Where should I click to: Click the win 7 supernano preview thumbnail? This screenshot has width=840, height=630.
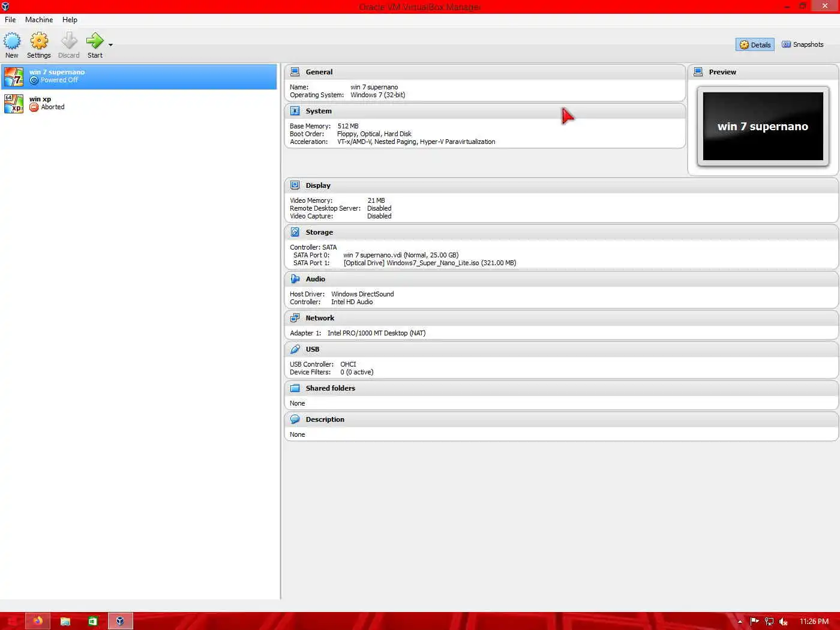tap(763, 126)
